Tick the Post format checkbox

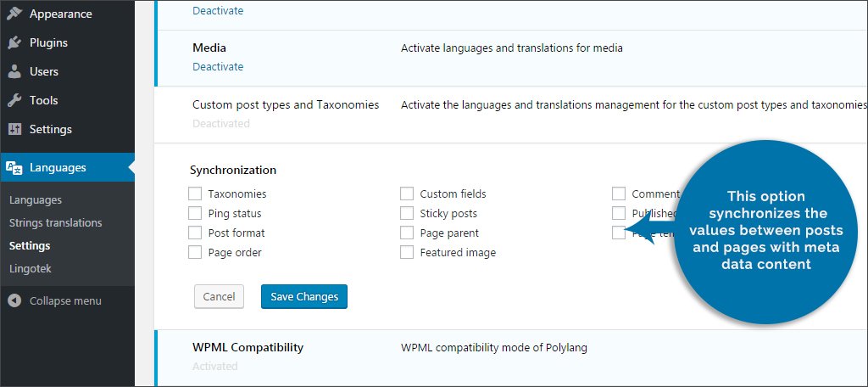point(195,233)
